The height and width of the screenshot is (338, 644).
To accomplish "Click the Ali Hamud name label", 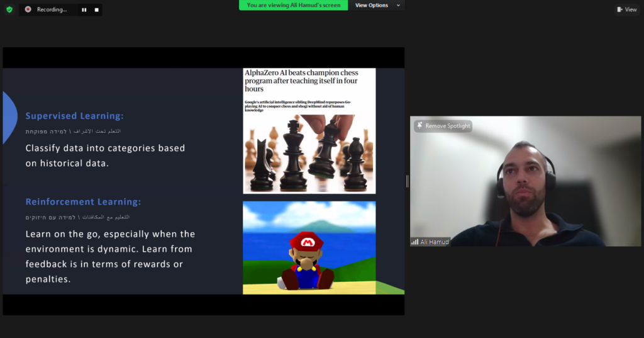I will (x=435, y=242).
